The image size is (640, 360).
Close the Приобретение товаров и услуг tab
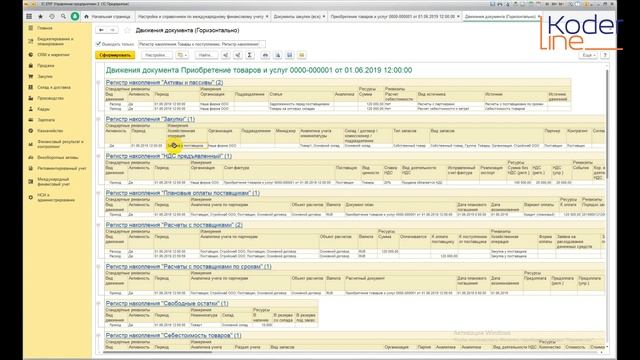coord(458,16)
